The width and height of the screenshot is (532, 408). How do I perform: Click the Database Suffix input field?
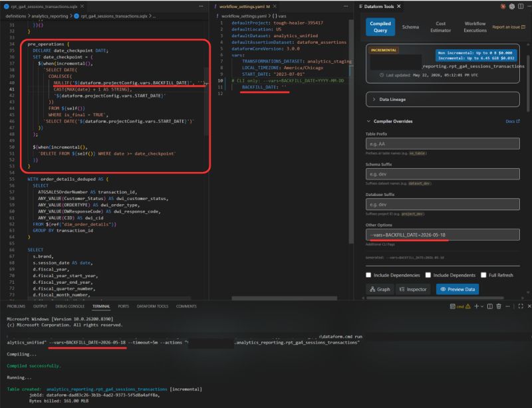click(442, 205)
